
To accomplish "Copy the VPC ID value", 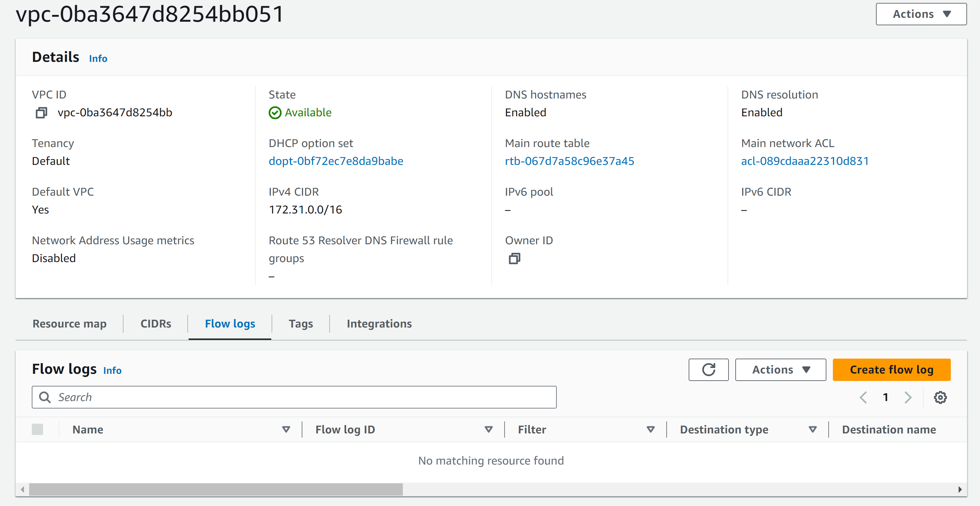I will pyautogui.click(x=41, y=112).
